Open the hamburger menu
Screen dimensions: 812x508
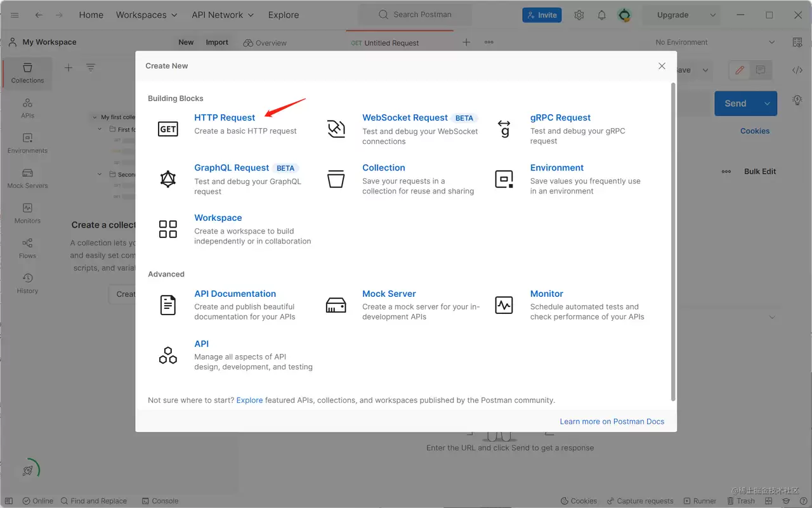[x=15, y=15]
